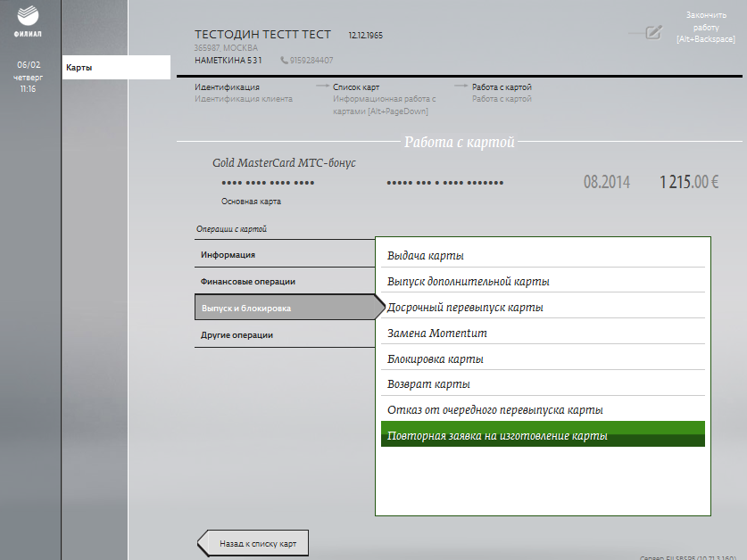The height and width of the screenshot is (560, 747).
Task: Click the phone number 9159284407
Action: point(311,60)
